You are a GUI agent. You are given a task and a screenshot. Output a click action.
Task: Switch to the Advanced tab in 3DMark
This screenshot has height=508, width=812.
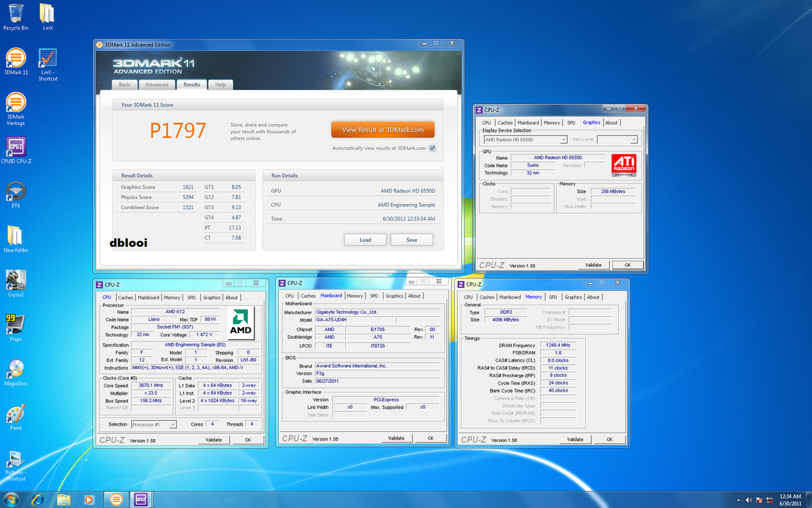click(157, 85)
